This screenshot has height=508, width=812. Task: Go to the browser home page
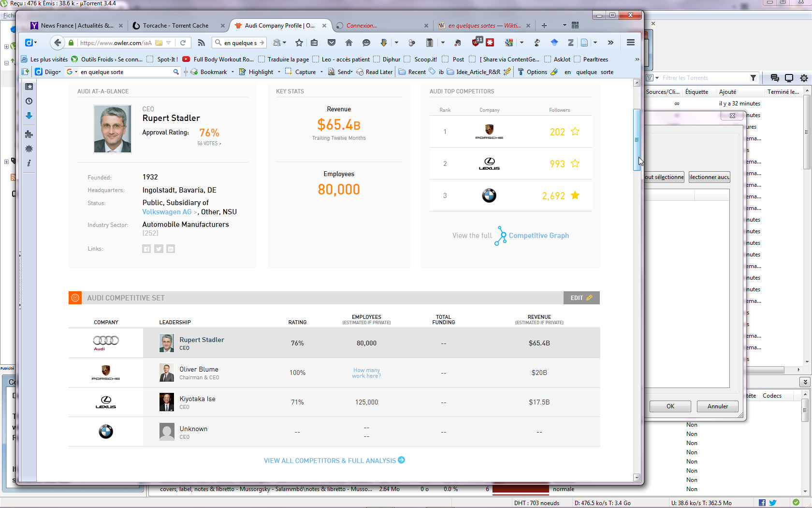(349, 43)
